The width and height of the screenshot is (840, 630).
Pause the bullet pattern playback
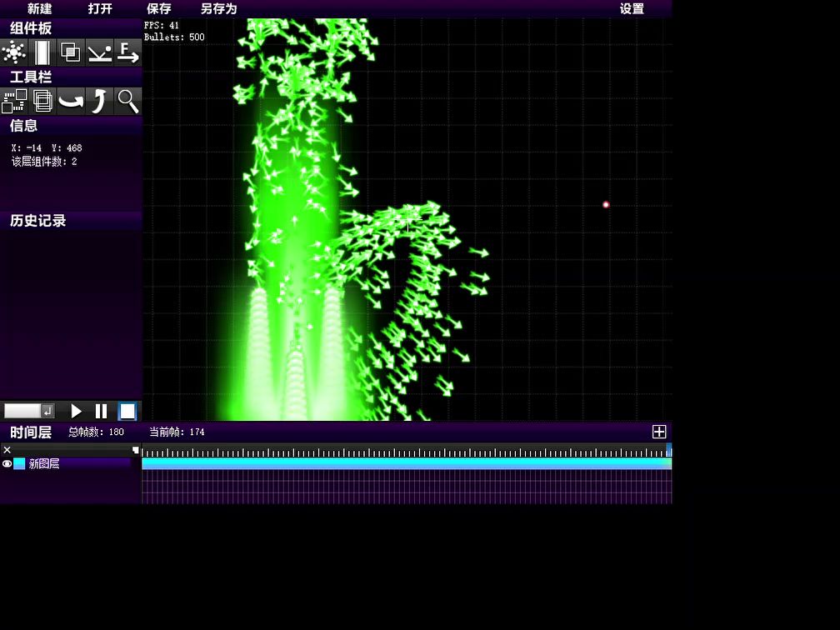pos(102,411)
